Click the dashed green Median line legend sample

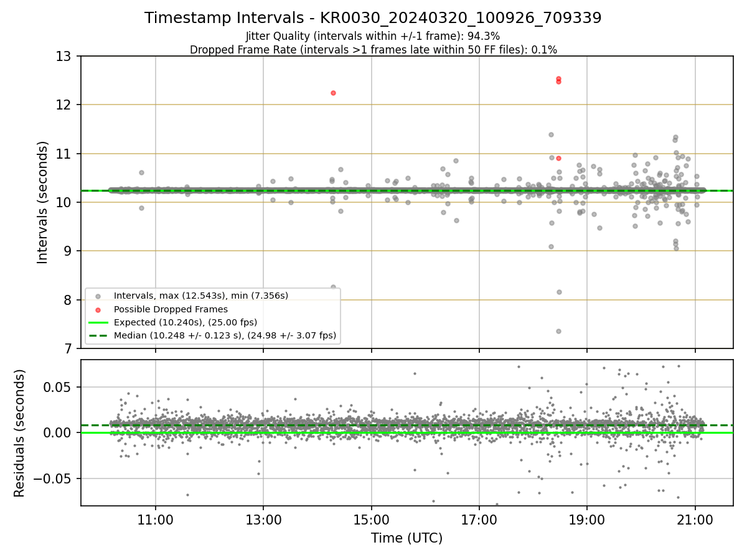point(99,335)
